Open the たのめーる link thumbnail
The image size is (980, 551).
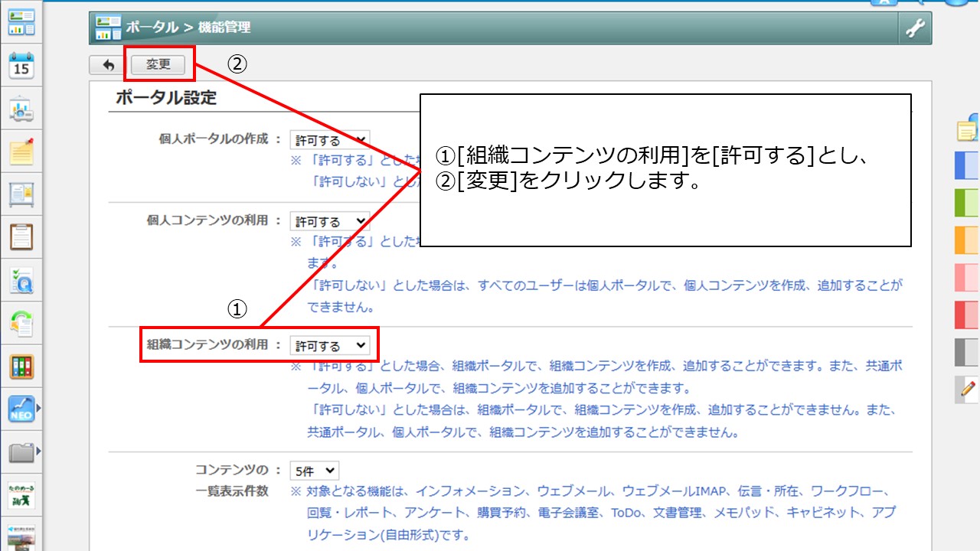[21, 496]
